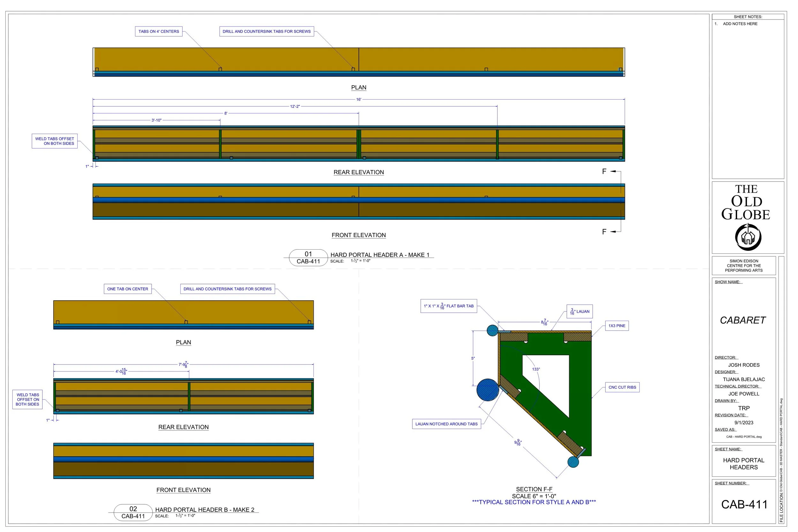Click the CABARET show name text
Image resolution: width=798 pixels, height=532 pixels.
point(743,320)
